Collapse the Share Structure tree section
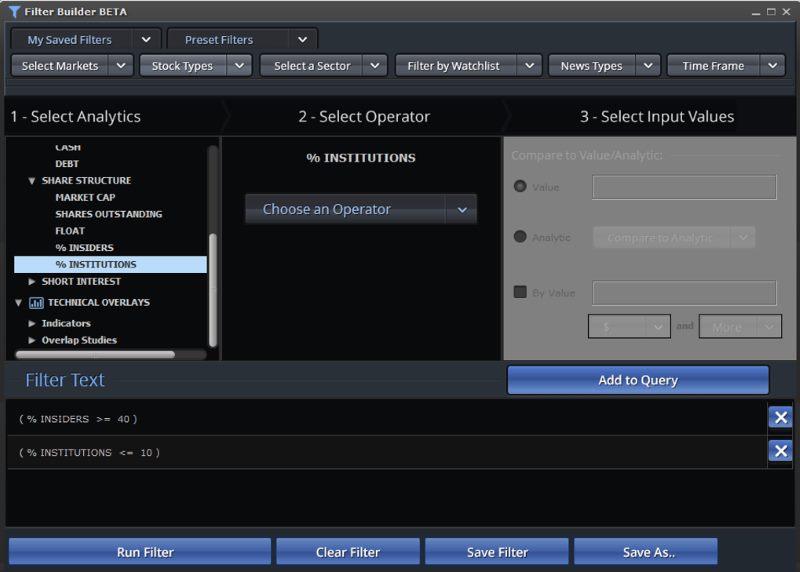Viewport: 800px width, 572px height. [x=32, y=181]
